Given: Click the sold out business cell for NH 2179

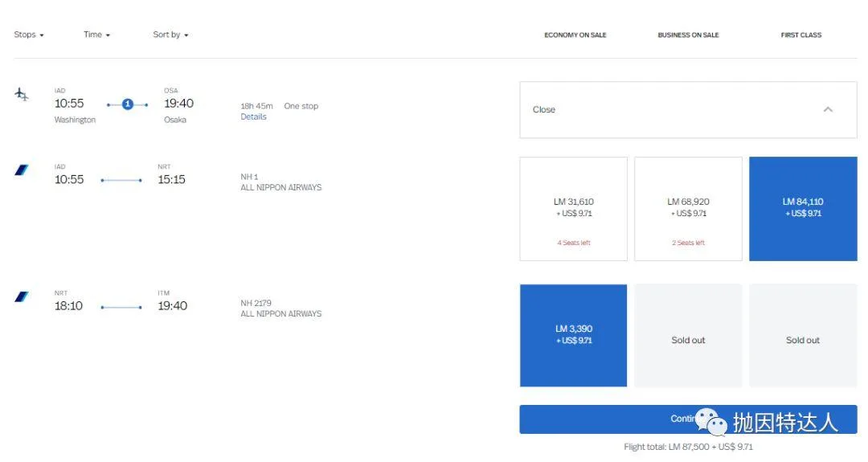Looking at the screenshot, I should (688, 340).
